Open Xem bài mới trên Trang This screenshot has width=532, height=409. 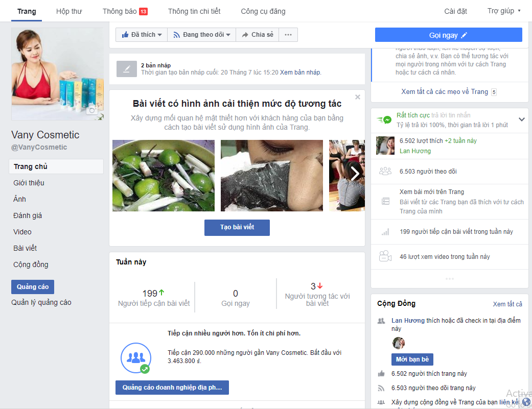[431, 192]
